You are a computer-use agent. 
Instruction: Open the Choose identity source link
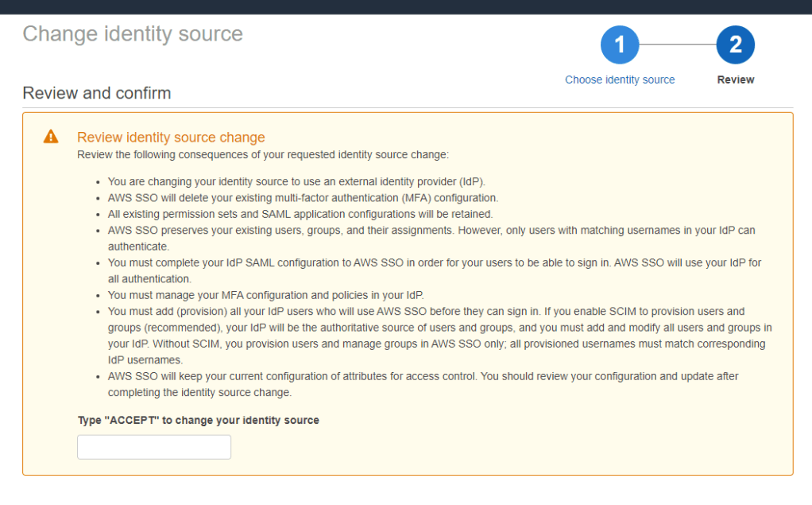[620, 80]
